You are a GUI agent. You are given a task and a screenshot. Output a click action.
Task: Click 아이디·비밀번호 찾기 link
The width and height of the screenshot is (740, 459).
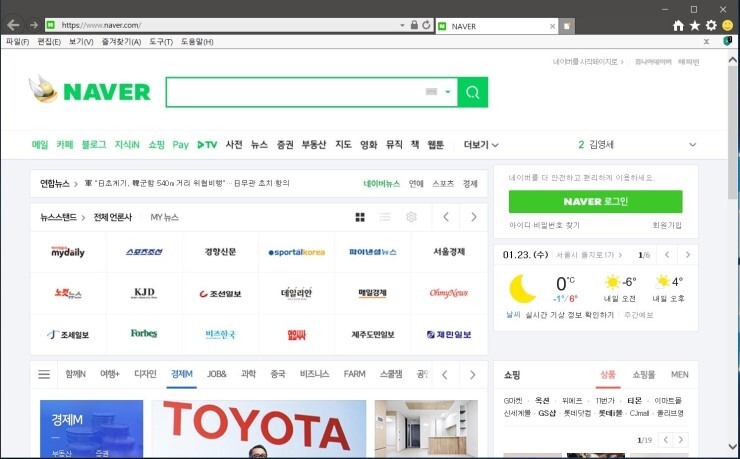tap(544, 225)
